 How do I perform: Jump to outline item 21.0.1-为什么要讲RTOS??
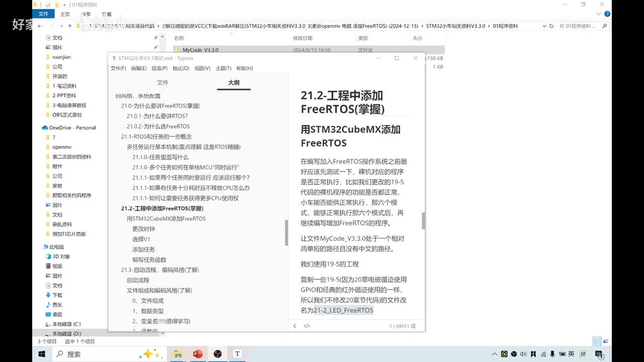pos(157,116)
